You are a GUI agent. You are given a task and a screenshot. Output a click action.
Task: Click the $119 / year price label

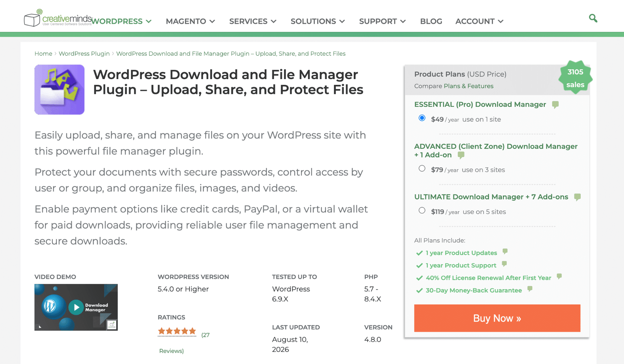click(445, 212)
